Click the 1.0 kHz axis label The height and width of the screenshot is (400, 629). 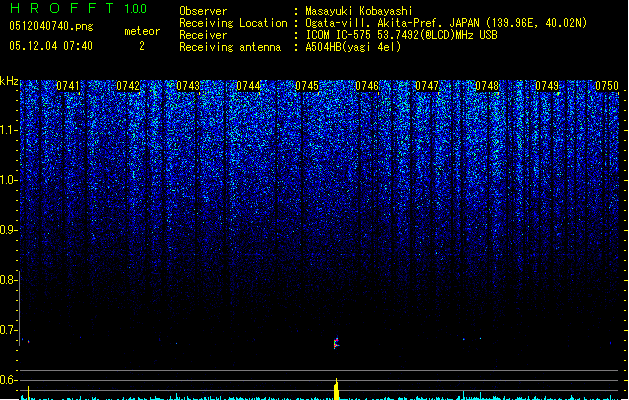(9, 180)
